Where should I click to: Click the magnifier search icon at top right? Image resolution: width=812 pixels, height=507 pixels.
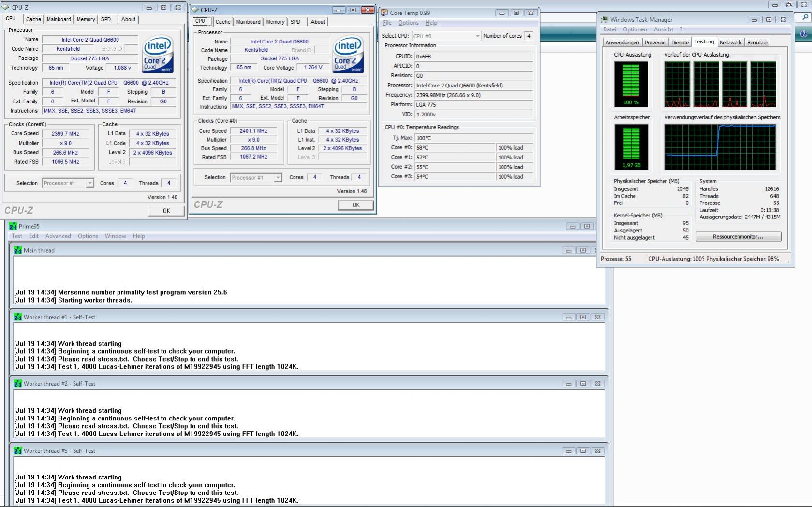(805, 17)
